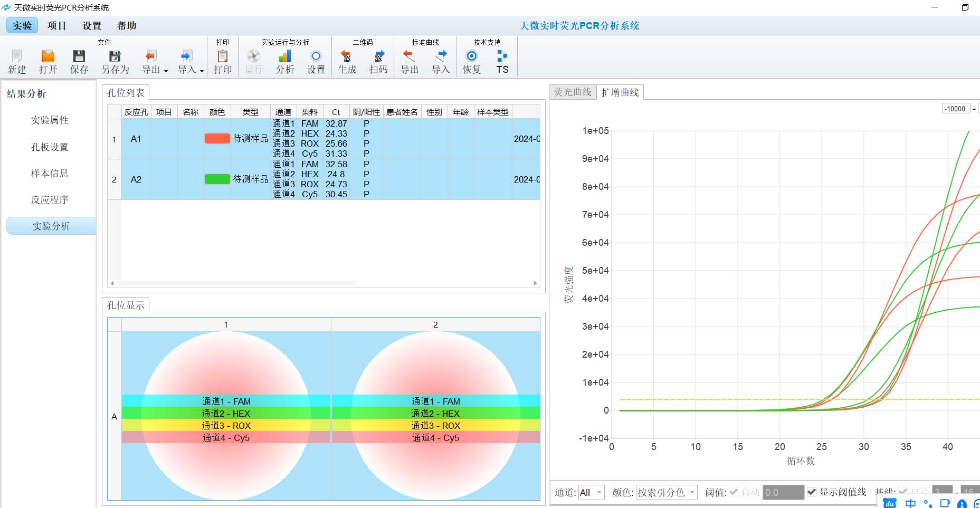
Task: Click the 设置 gear icon in the toolbar
Action: pos(316,56)
